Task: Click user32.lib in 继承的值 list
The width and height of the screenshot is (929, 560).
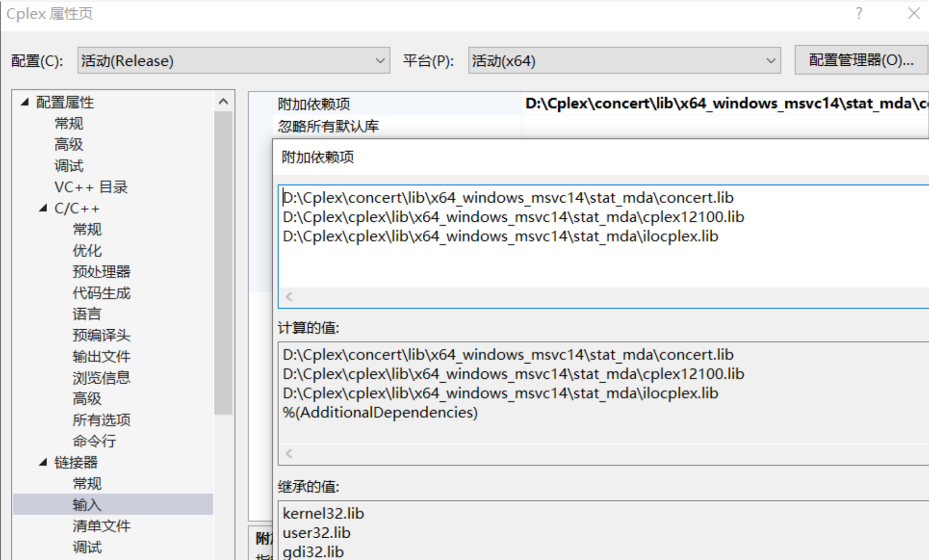Action: coord(316,533)
